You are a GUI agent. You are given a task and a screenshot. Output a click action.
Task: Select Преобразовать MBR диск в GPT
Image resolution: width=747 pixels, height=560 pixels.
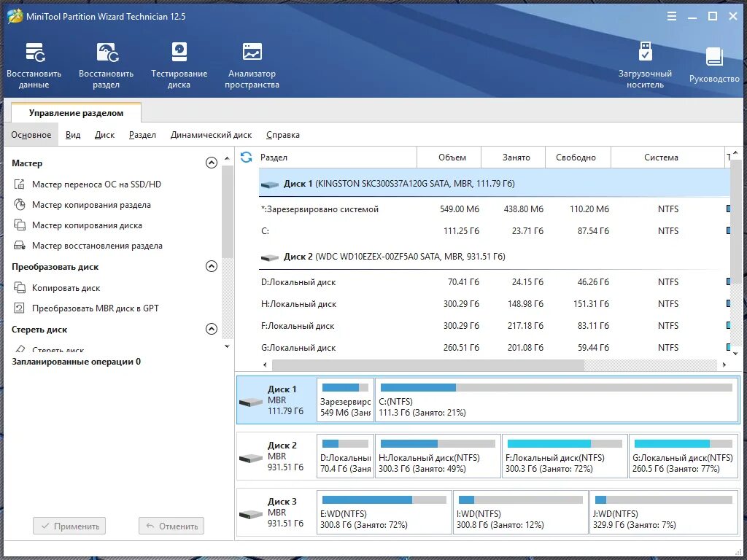pos(87,308)
